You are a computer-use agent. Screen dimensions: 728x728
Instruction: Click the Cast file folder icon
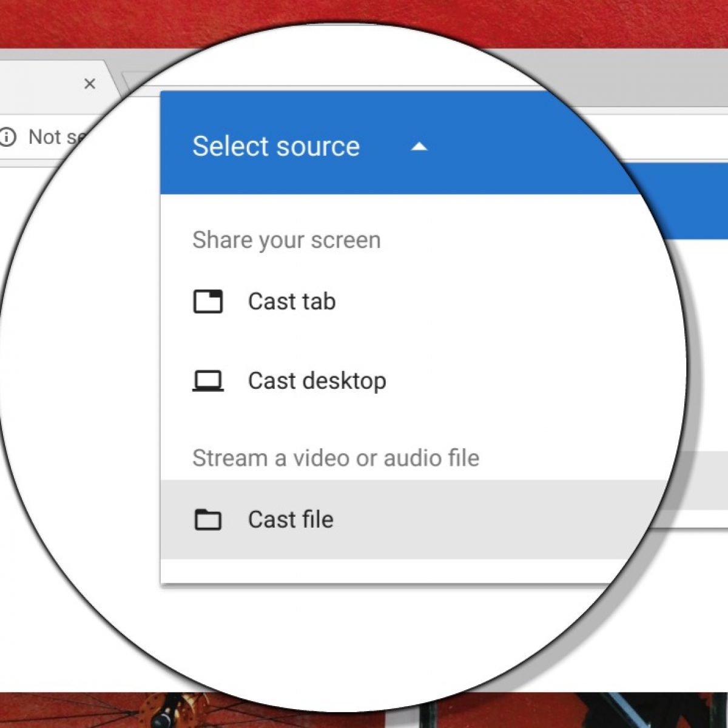(207, 520)
